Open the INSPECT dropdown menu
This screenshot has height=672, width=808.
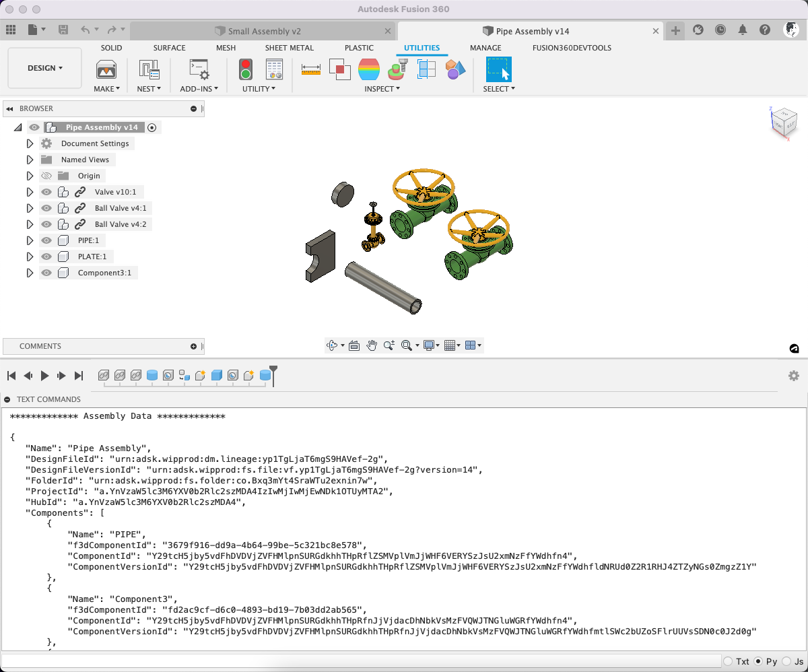pyautogui.click(x=382, y=89)
